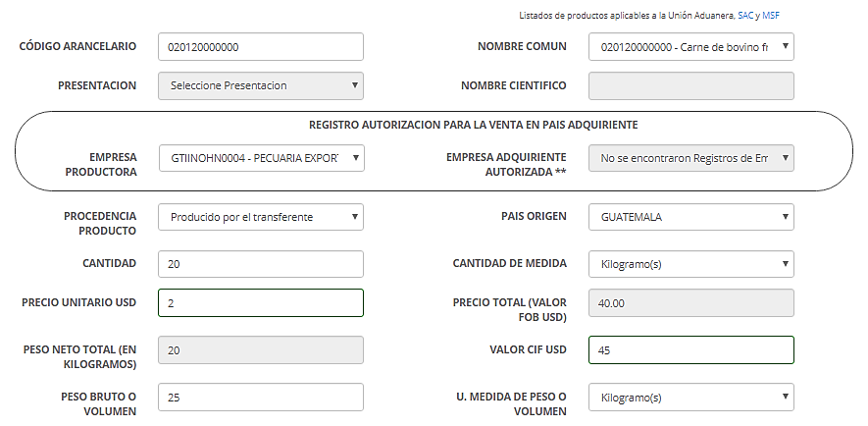Screen dimensions: 868x426
Task: Click the Peso Neto Total field
Action: (261, 350)
